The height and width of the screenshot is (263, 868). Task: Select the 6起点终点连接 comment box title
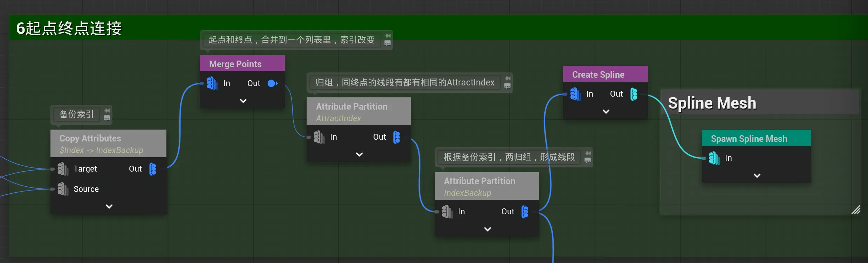click(69, 28)
